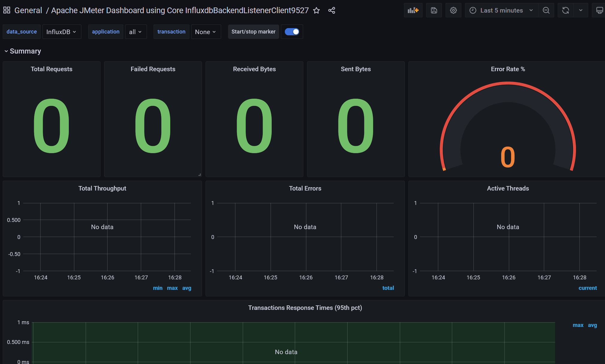Open Transactions Response Times panel title menu
The height and width of the screenshot is (364, 605).
pyautogui.click(x=305, y=308)
